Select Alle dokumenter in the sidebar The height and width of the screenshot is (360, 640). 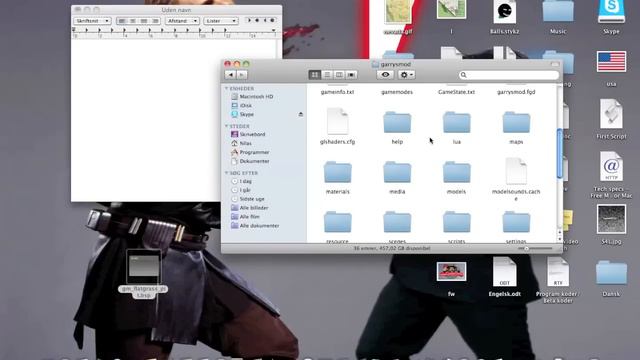[x=255, y=226]
